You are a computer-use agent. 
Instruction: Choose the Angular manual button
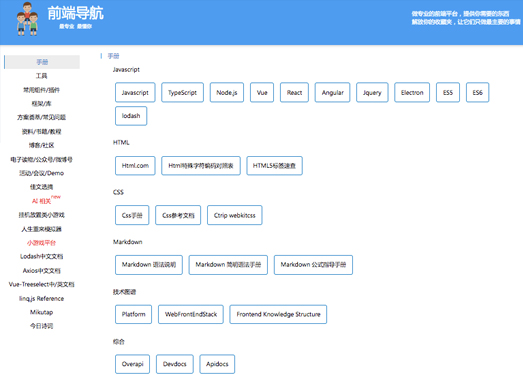pos(333,92)
